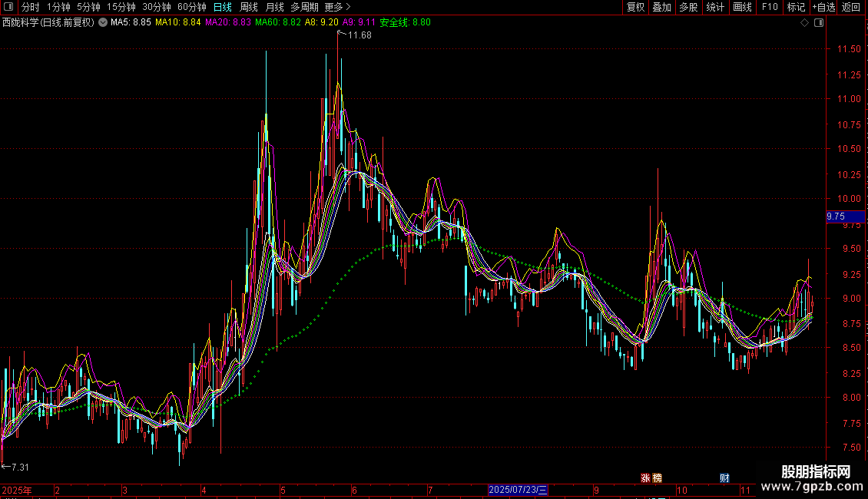Click the MA60: 8.82 indicator label
868x499 pixels.
(278, 22)
